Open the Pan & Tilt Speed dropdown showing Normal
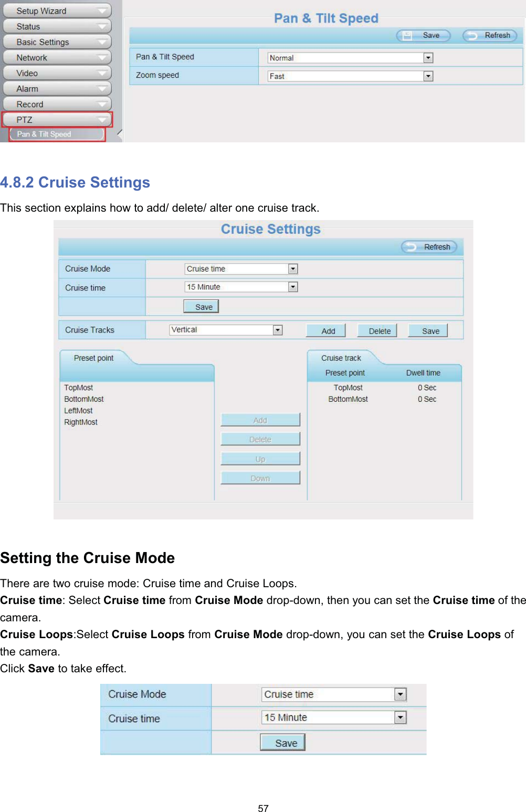The image size is (526, 812). pos(350,58)
